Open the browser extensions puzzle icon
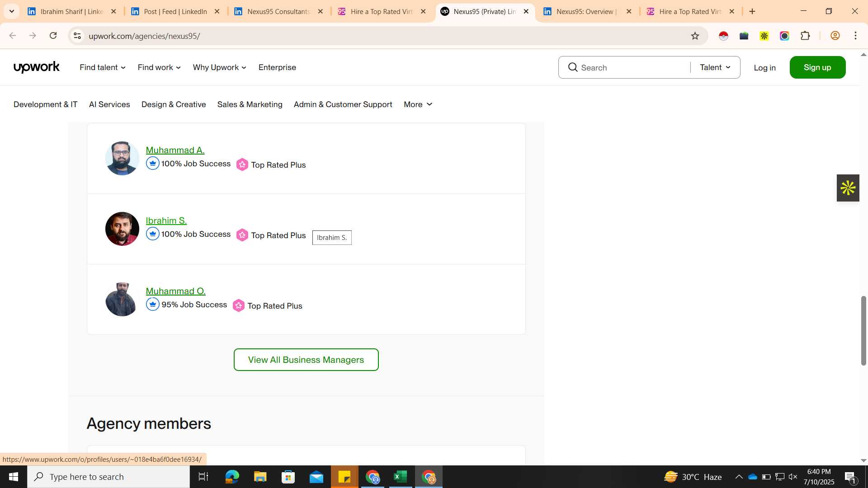868x488 pixels. point(805,36)
